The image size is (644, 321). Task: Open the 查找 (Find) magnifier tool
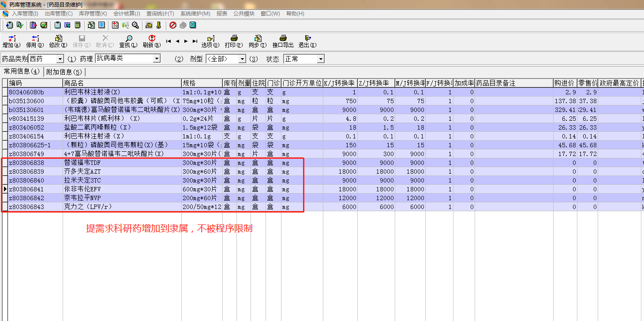tap(128, 39)
